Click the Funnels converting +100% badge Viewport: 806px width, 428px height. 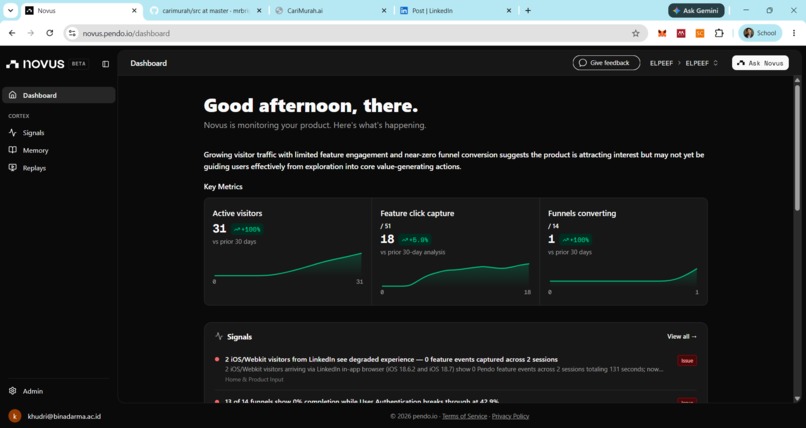pyautogui.click(x=576, y=239)
